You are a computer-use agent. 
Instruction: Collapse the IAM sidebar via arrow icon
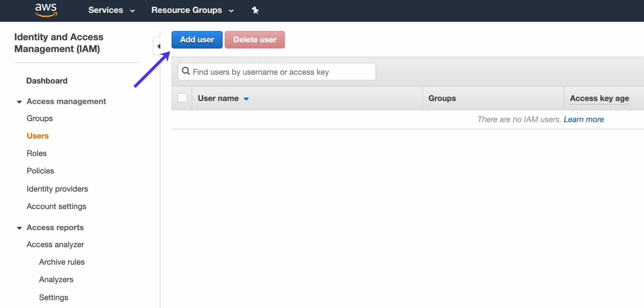159,45
